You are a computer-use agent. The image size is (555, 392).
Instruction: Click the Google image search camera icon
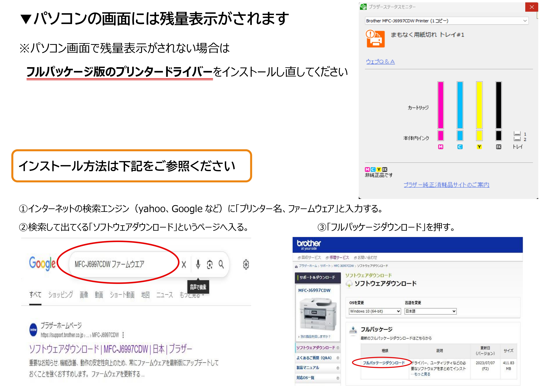(210, 264)
